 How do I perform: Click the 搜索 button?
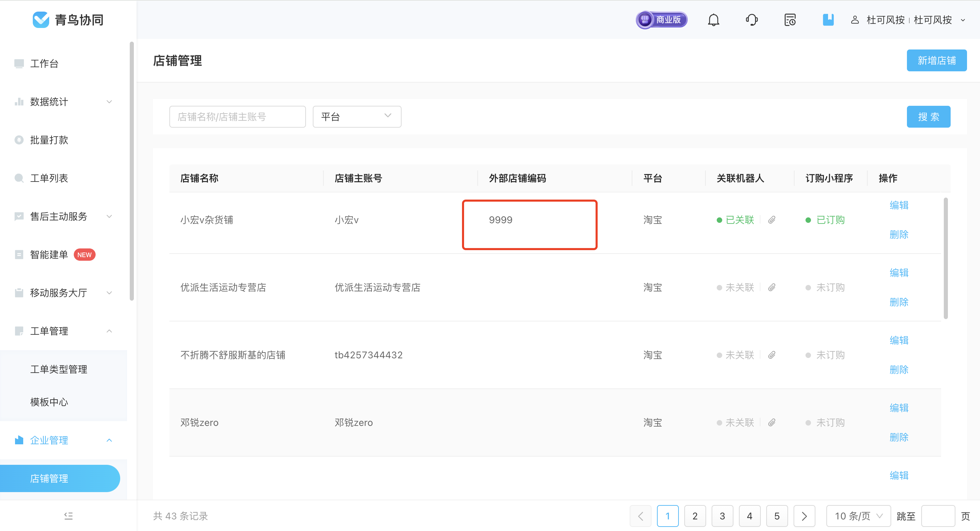coord(929,116)
